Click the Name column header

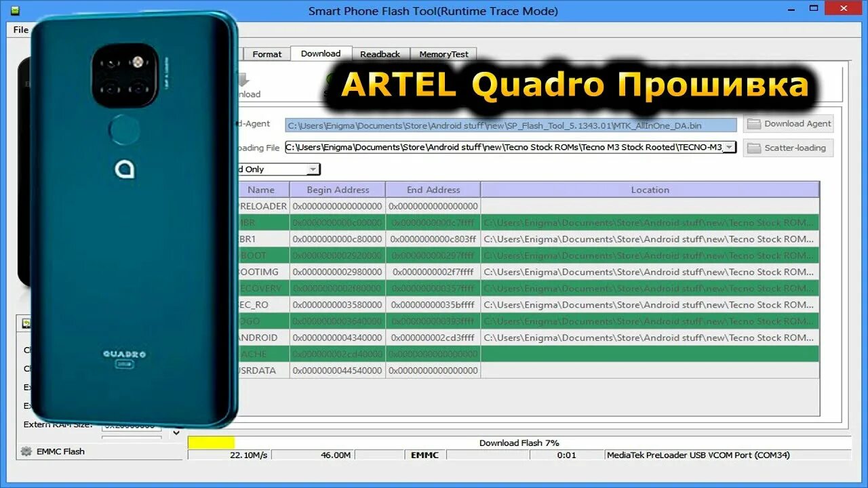(261, 190)
